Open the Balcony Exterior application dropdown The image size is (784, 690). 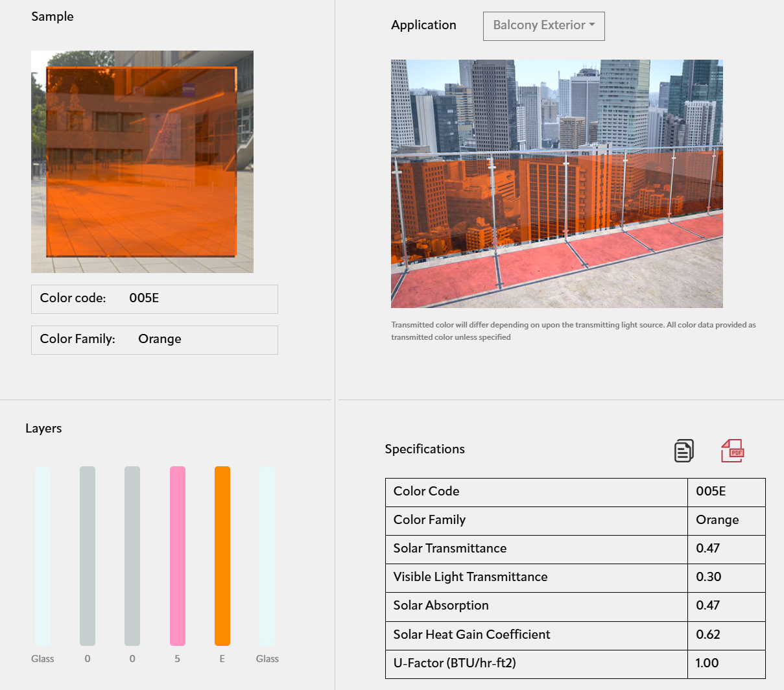tap(543, 26)
